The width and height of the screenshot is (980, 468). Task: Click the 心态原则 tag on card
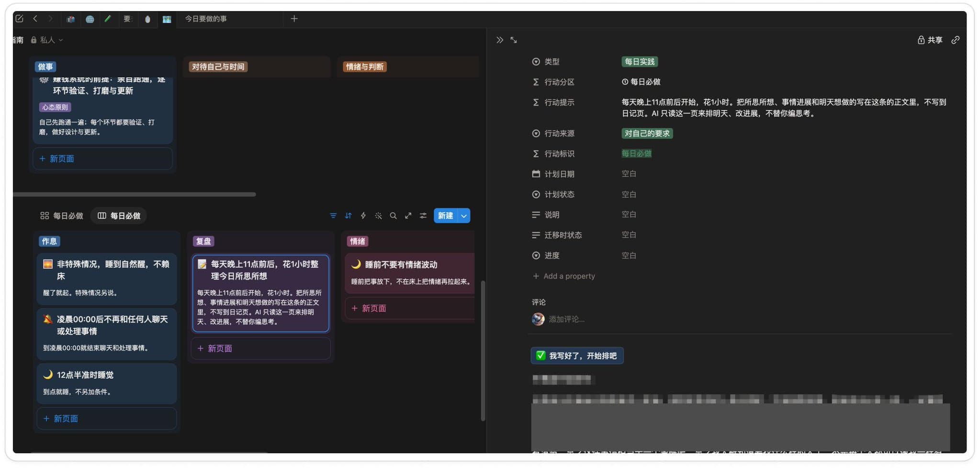55,107
